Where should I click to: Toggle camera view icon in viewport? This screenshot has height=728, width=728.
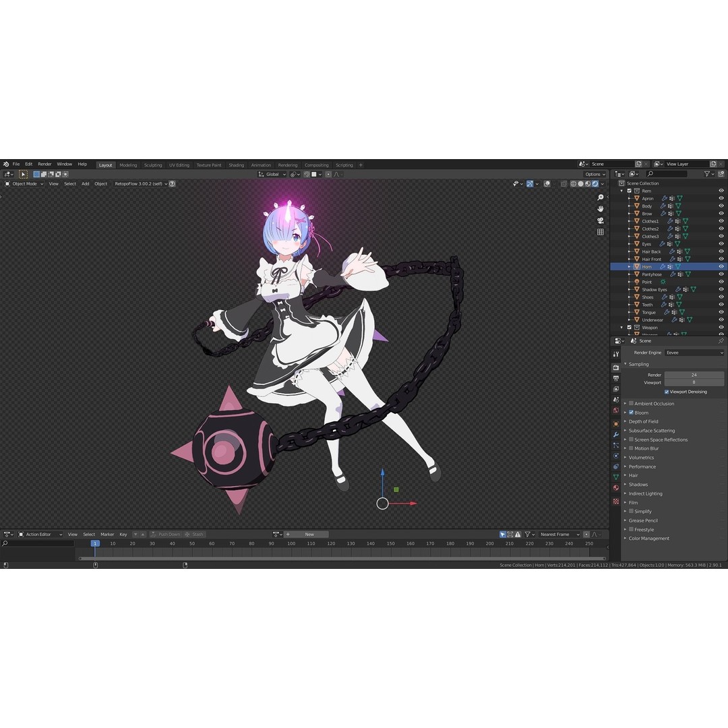601,220
